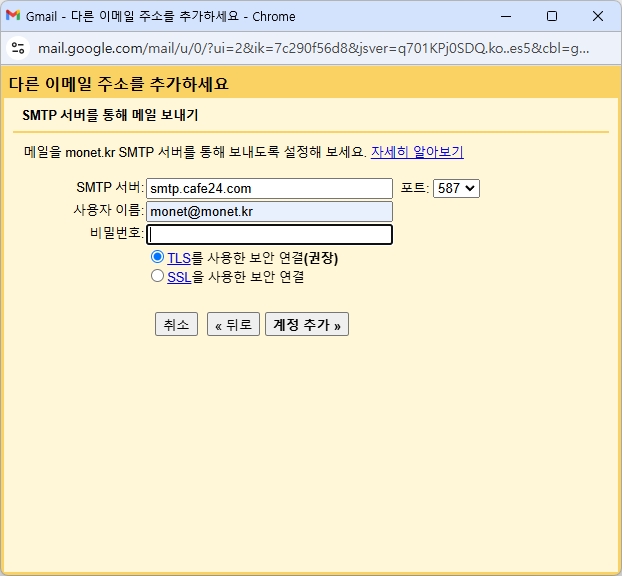Click the 비밀번호: label
This screenshot has width=622, height=576.
pos(117,233)
